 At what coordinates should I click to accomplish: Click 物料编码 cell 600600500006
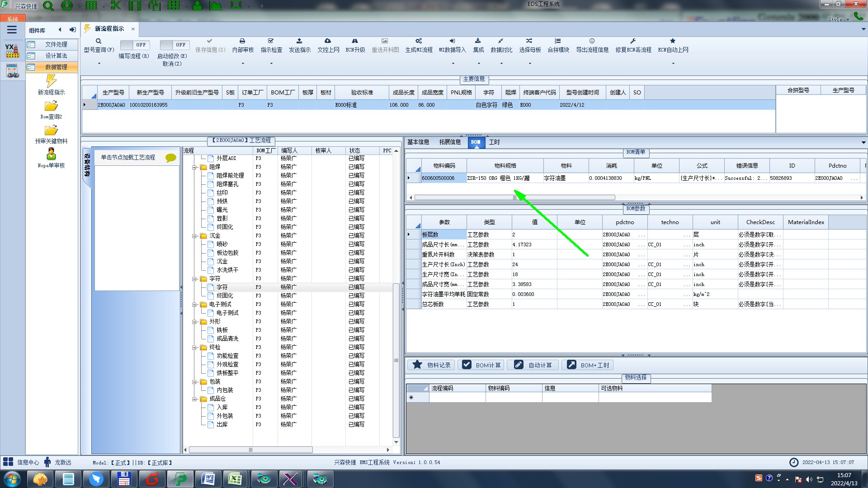click(x=443, y=178)
